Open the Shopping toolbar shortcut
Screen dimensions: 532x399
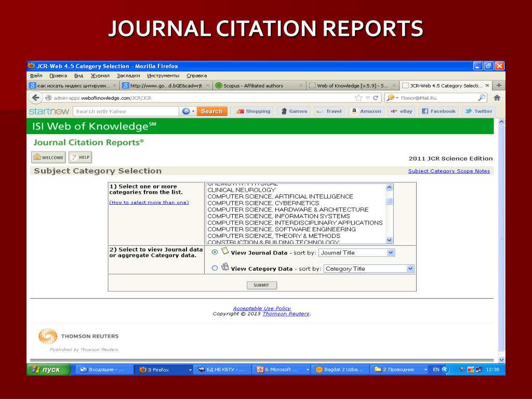click(x=254, y=111)
